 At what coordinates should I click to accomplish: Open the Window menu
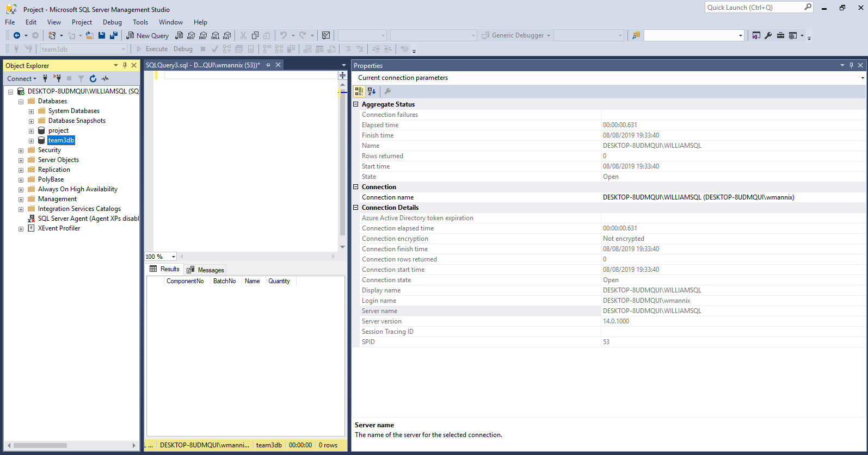[171, 22]
